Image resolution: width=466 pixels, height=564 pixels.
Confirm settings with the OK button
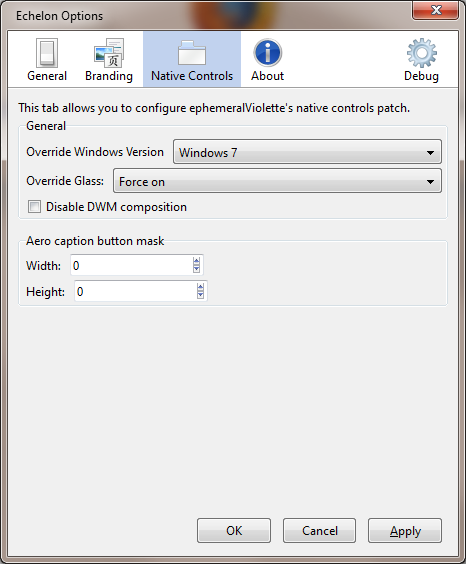(234, 531)
